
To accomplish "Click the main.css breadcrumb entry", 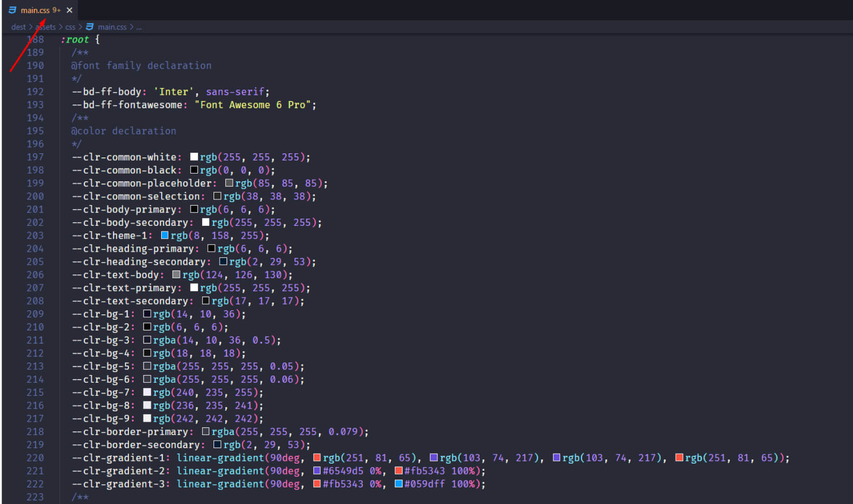I will [x=113, y=27].
